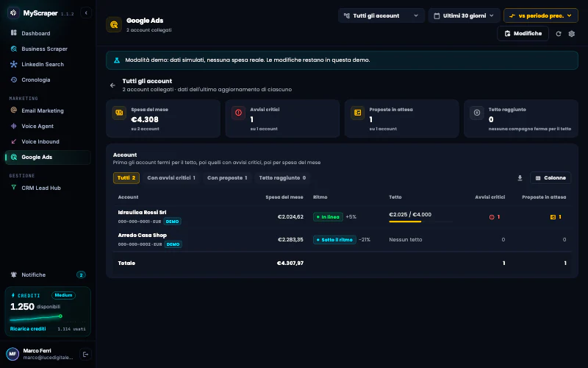The width and height of the screenshot is (588, 368).
Task: Sort by Proposte in attesa column header
Action: pyautogui.click(x=544, y=197)
